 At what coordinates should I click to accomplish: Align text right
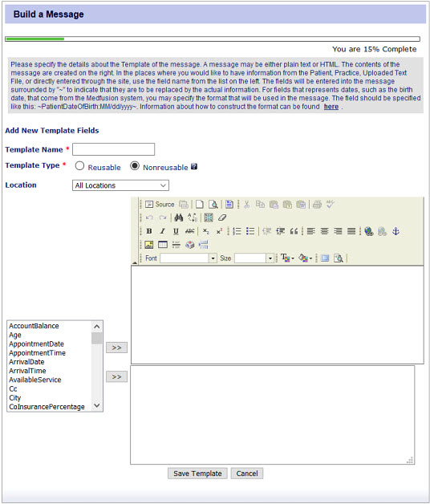(338, 231)
